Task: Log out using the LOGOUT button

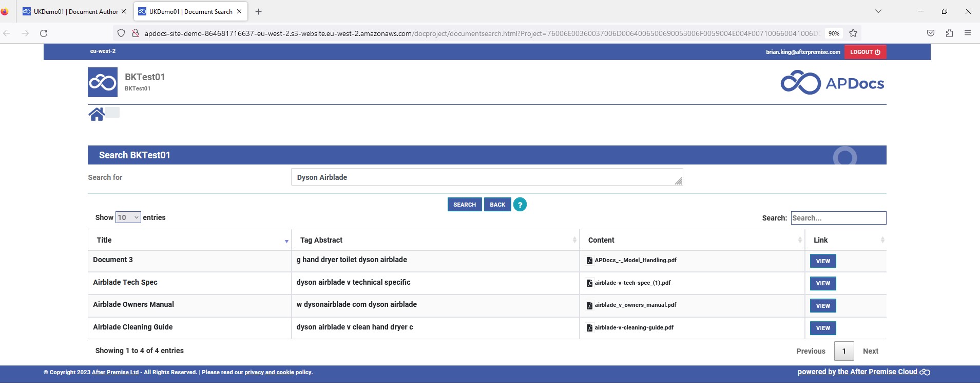Action: tap(865, 52)
